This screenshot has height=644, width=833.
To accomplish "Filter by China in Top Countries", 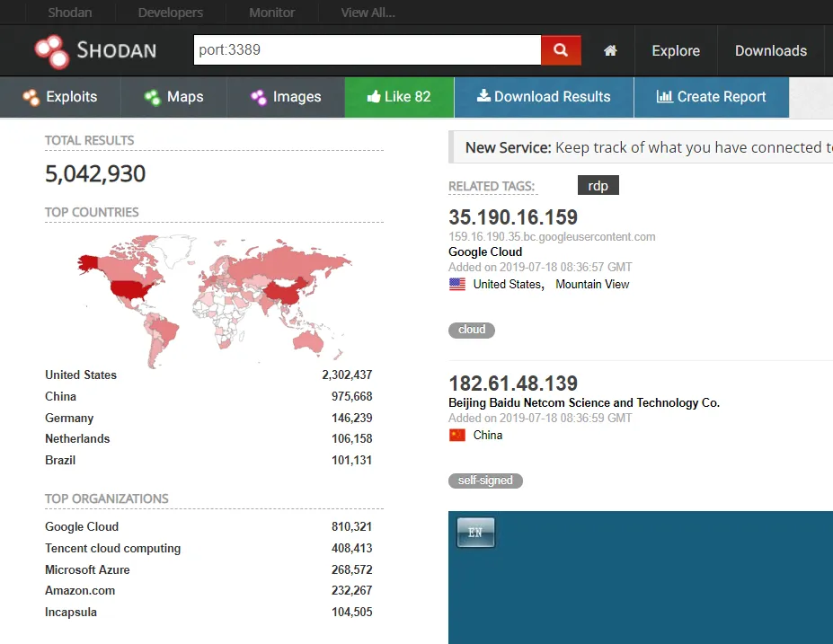I will 60,397.
